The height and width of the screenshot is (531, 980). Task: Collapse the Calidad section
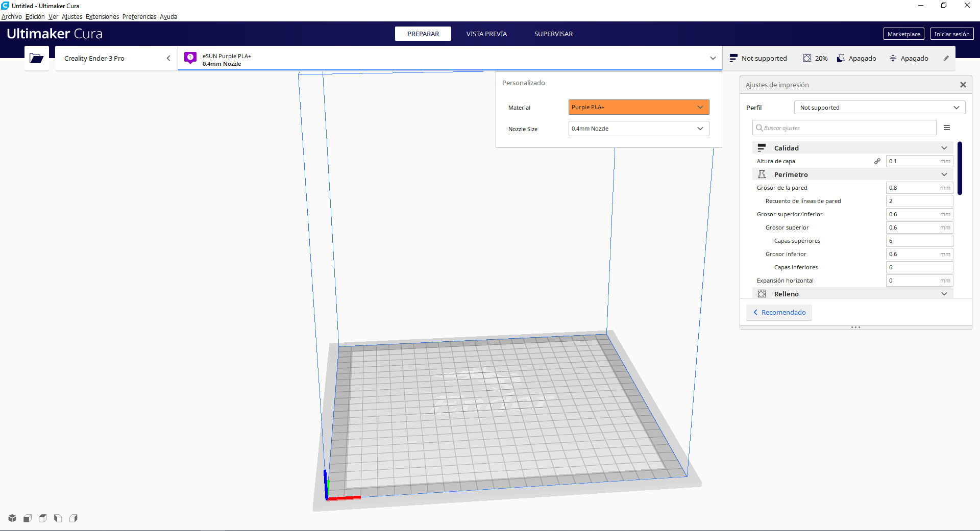[944, 148]
